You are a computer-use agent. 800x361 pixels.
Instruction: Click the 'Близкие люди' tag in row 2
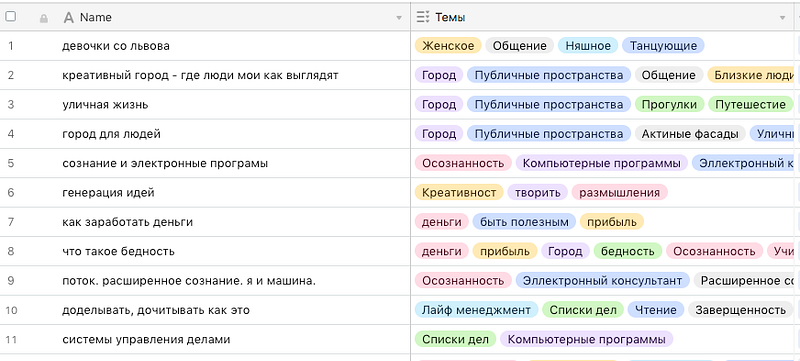click(750, 75)
